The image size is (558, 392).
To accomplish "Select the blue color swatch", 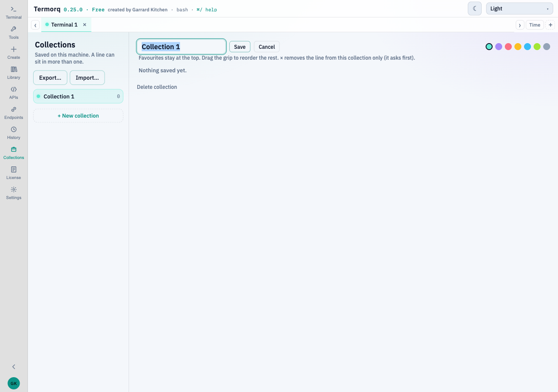I will pos(527,47).
